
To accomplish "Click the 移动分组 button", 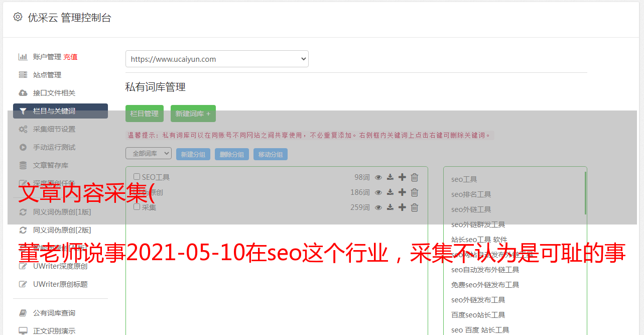I will pyautogui.click(x=271, y=154).
